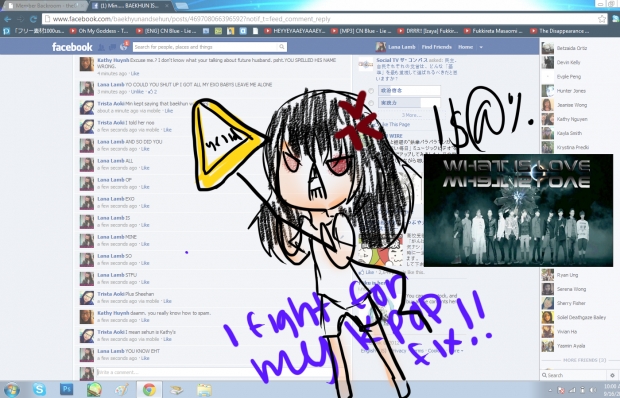This screenshot has width=620, height=398.
Task: Click the Write a comment field
Action: 214,372
